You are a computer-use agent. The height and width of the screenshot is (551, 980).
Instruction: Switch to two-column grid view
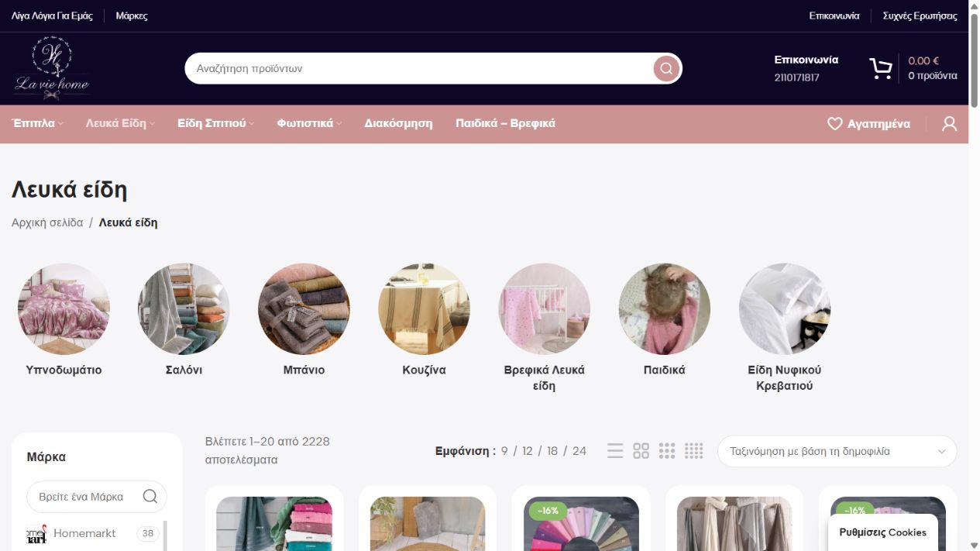[641, 451]
